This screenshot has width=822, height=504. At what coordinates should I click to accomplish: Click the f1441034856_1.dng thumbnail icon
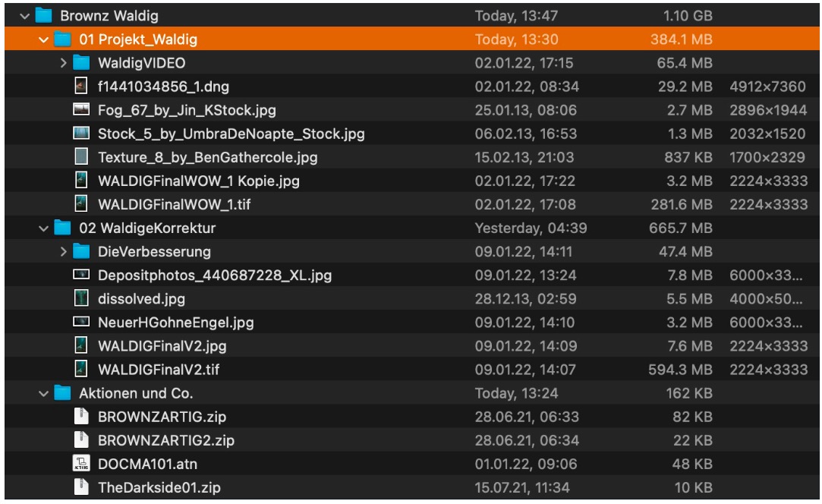(x=81, y=87)
